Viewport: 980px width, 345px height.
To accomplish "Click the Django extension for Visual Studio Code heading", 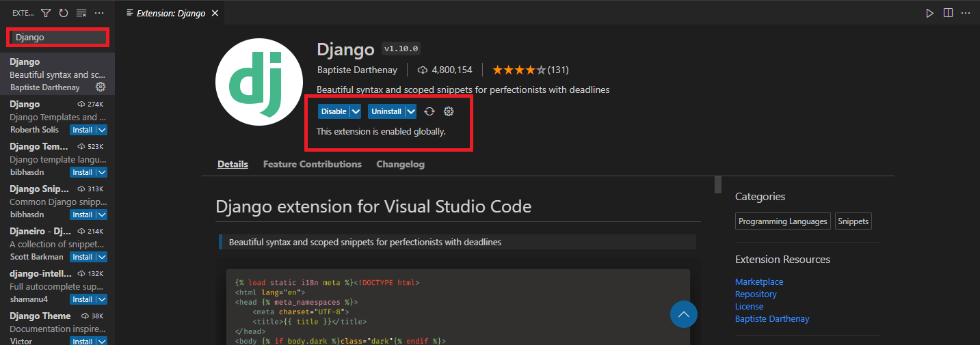I will pos(373,206).
